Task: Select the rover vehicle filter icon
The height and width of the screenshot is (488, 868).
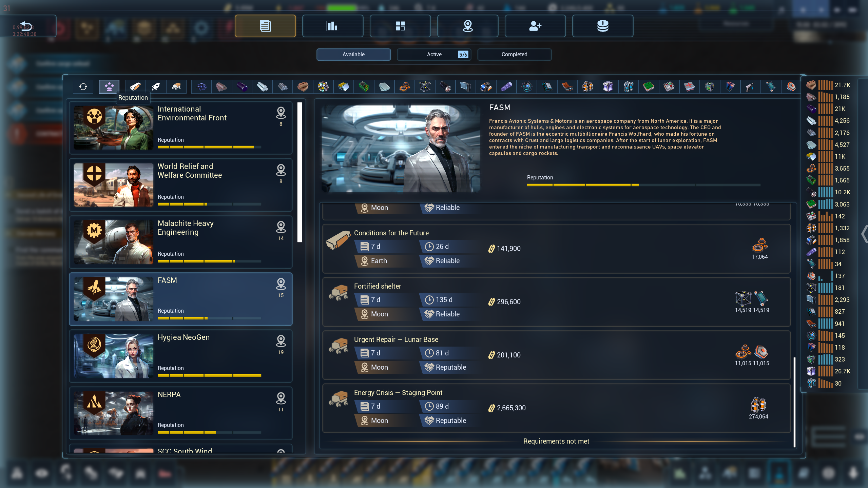Action: point(176,87)
